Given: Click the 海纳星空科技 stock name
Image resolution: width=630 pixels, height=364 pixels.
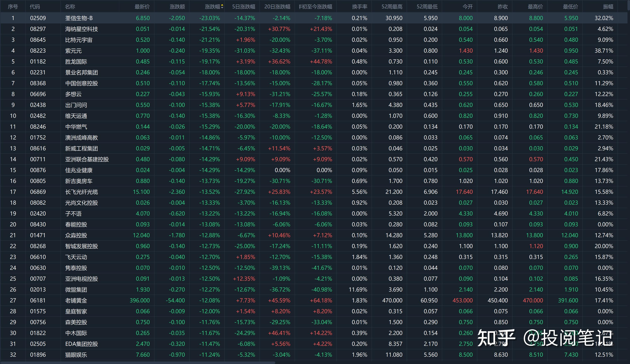Looking at the screenshot, I should click(82, 29).
